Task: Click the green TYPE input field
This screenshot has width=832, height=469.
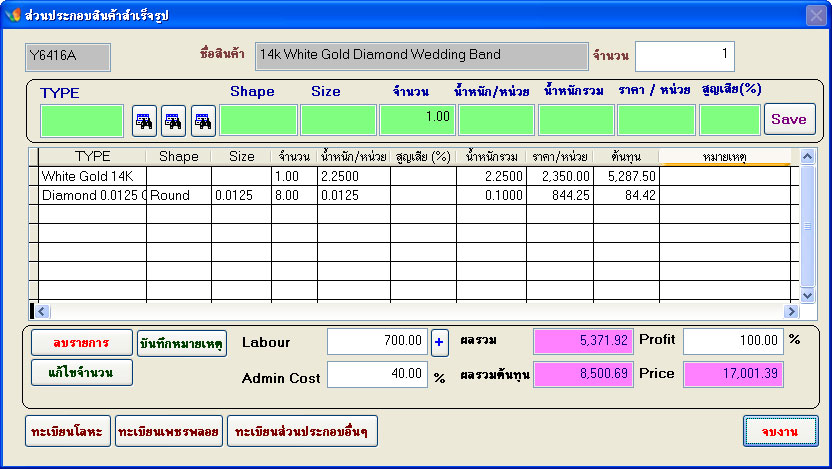Action: (x=82, y=120)
